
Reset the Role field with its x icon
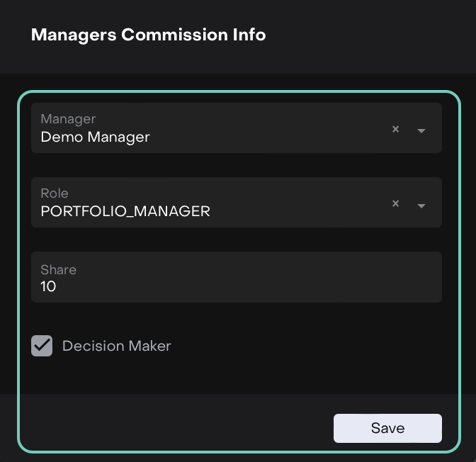396,203
